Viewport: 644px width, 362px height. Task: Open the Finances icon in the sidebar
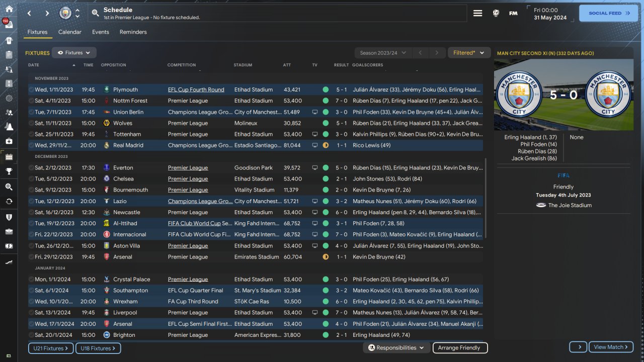(9, 246)
